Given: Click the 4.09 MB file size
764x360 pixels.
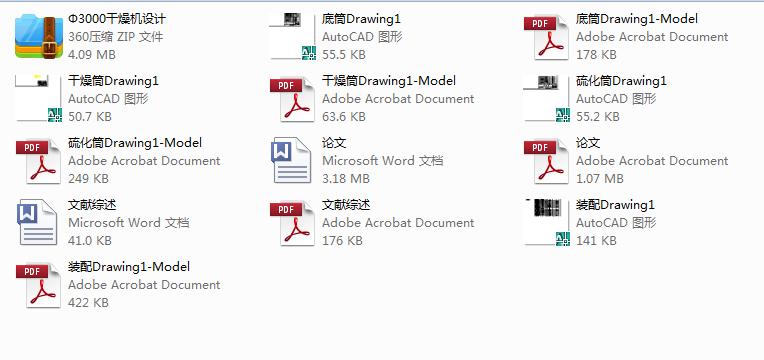Looking at the screenshot, I should 92,55.
